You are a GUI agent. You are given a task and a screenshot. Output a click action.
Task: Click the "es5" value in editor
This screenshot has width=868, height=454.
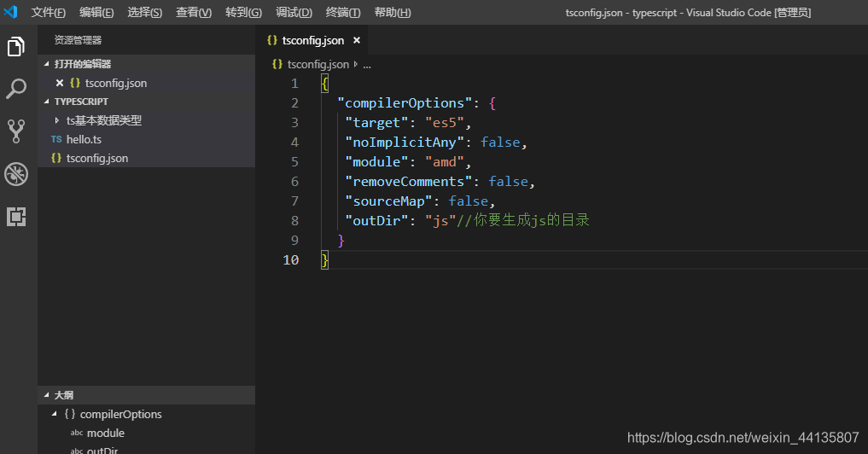(444, 122)
